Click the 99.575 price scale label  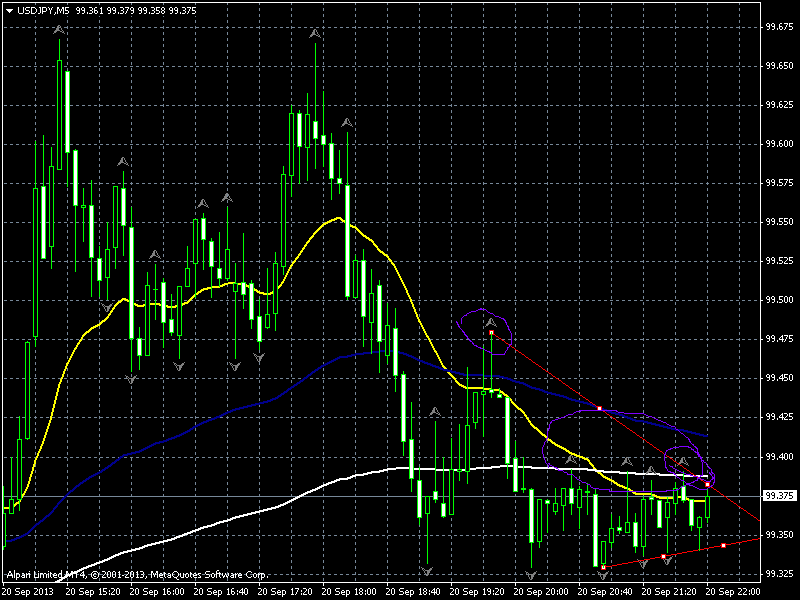(780, 183)
